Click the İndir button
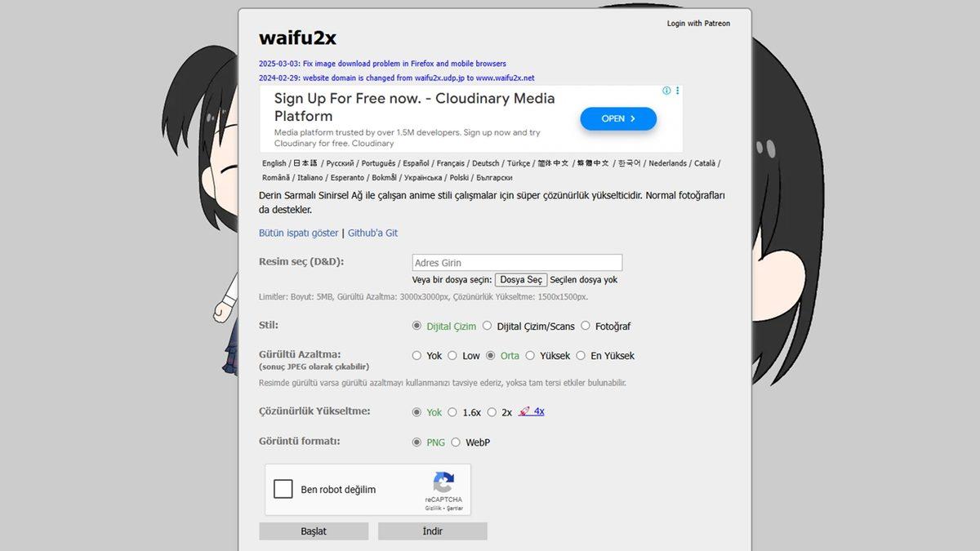980x551 pixels. point(433,531)
